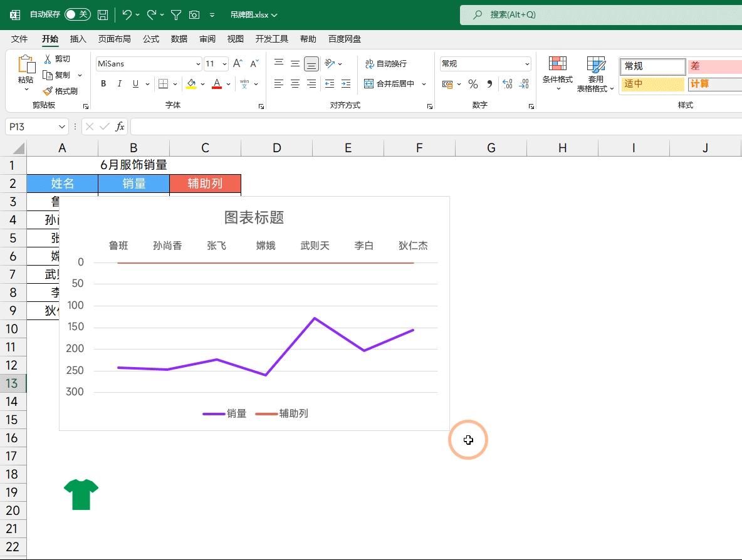Click the 剪切 (Cut) scissors icon
This screenshot has width=742, height=560.
point(47,58)
